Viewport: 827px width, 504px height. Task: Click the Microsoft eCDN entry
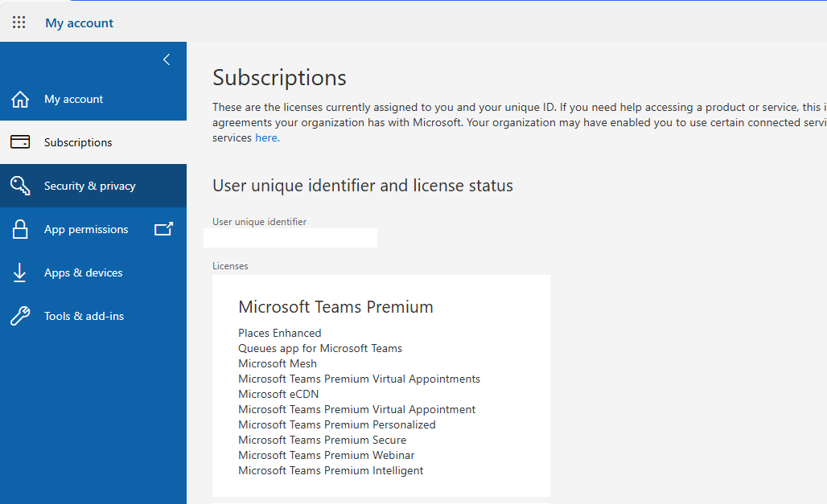coord(278,395)
